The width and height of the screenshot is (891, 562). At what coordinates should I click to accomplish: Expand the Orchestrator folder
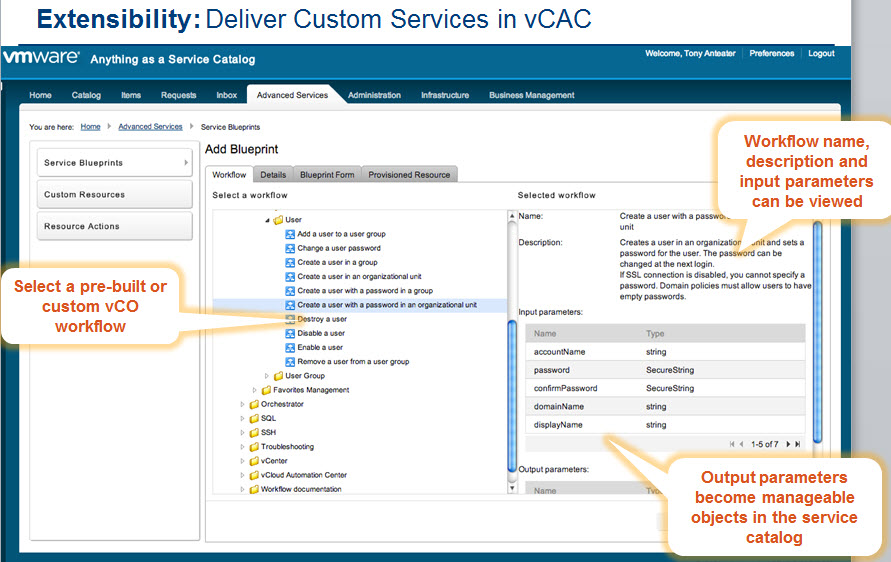pos(243,405)
